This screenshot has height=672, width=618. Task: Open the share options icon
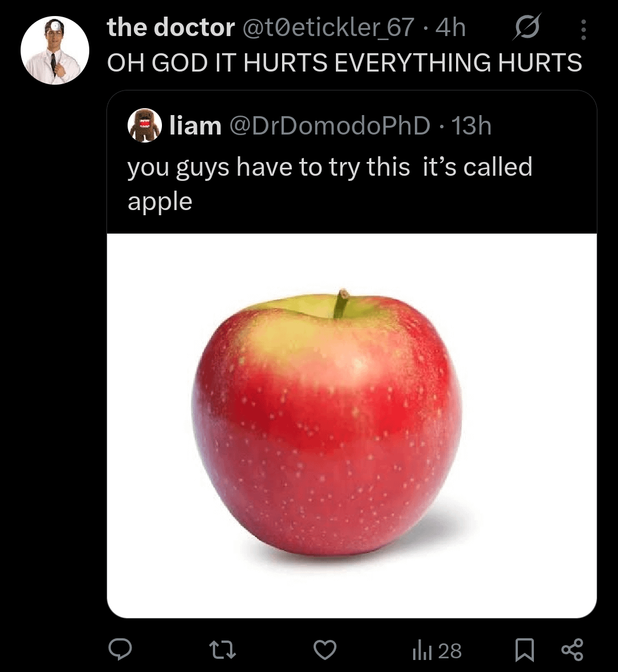coord(572,650)
